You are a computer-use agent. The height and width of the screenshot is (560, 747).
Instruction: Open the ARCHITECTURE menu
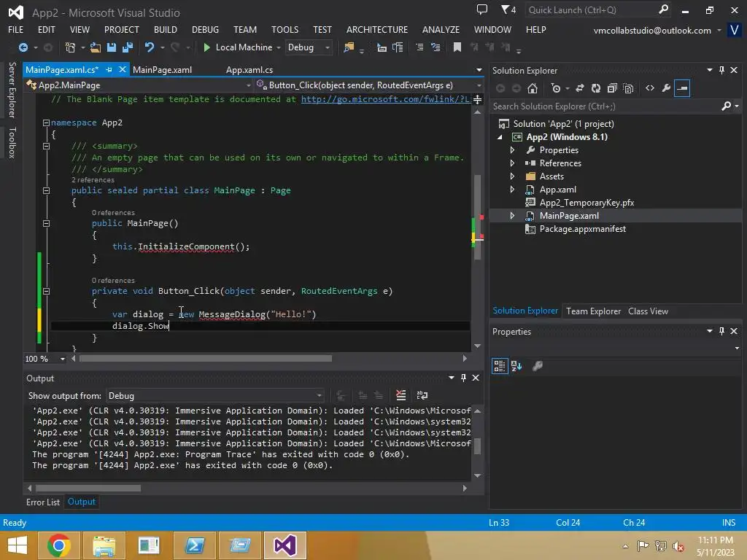377,29
